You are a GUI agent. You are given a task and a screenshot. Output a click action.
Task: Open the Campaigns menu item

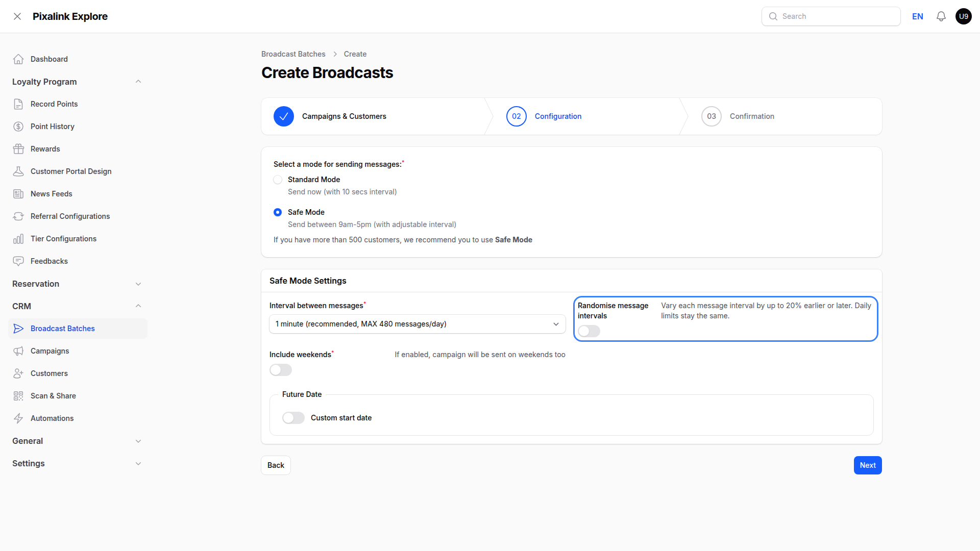(x=78, y=351)
